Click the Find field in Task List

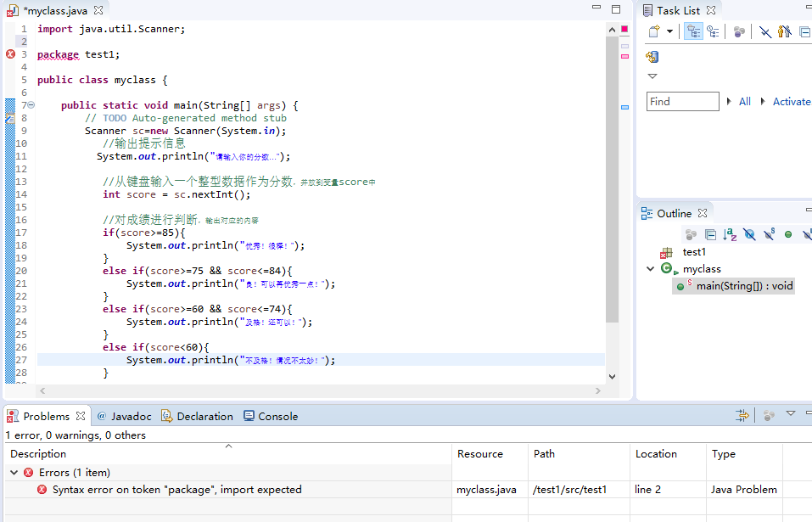click(682, 102)
